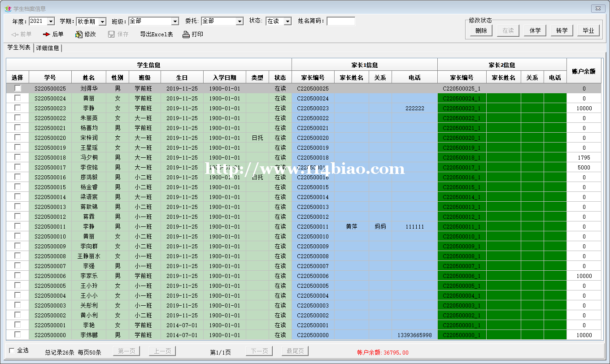
Task: Click the 第一页 pagination button
Action: (127, 351)
